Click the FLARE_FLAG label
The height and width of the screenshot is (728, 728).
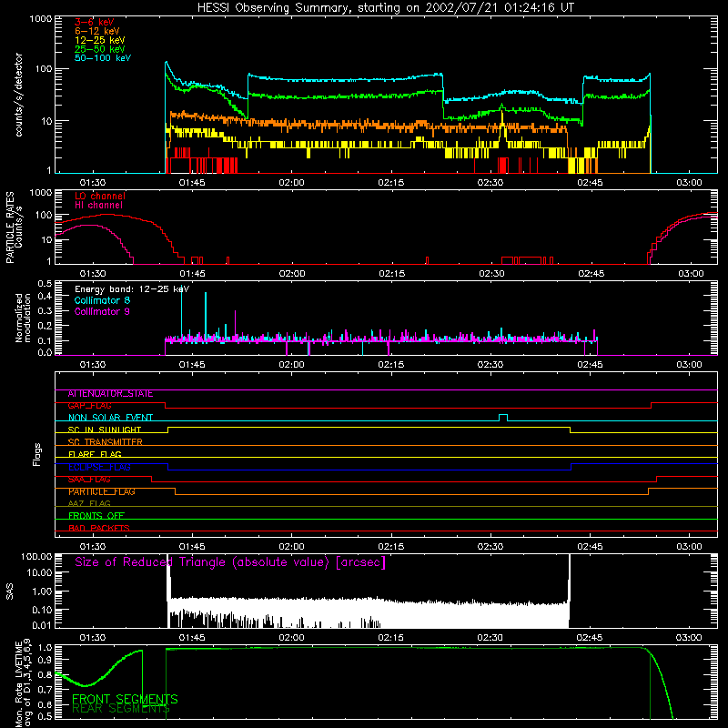(x=95, y=454)
